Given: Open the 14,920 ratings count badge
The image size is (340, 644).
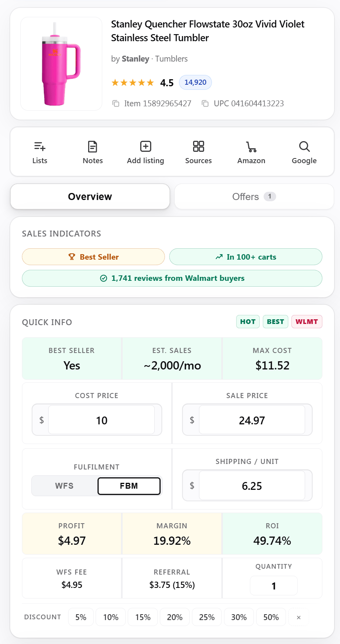Looking at the screenshot, I should 195,82.
